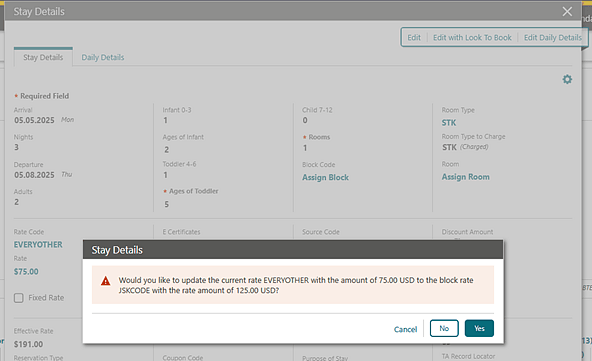592x361 pixels.
Task: Click the Edit link
Action: click(414, 38)
